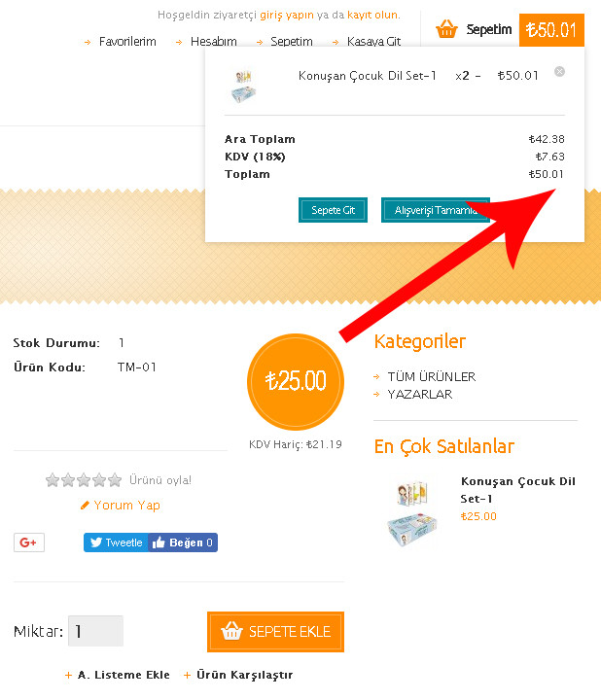Rate the product with the fifth star
The image size is (601, 700).
click(x=115, y=480)
